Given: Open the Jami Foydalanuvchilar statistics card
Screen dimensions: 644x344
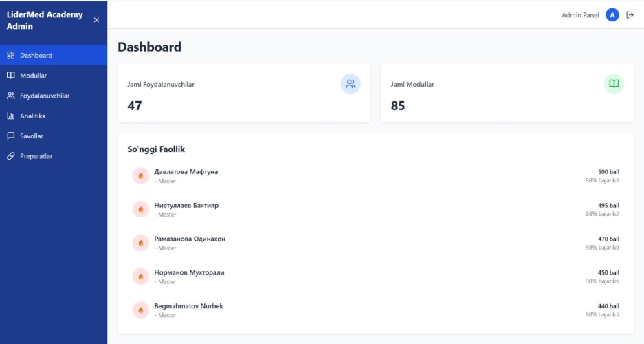Looking at the screenshot, I should point(244,94).
